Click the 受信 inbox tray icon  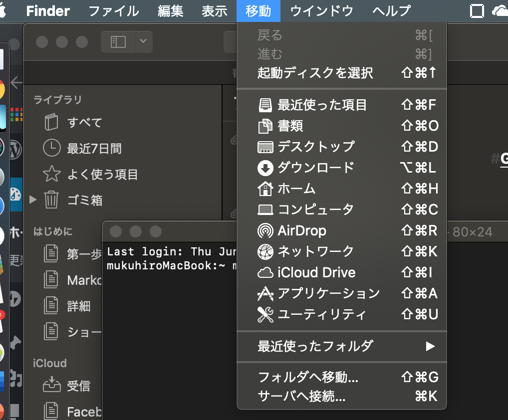(x=52, y=384)
